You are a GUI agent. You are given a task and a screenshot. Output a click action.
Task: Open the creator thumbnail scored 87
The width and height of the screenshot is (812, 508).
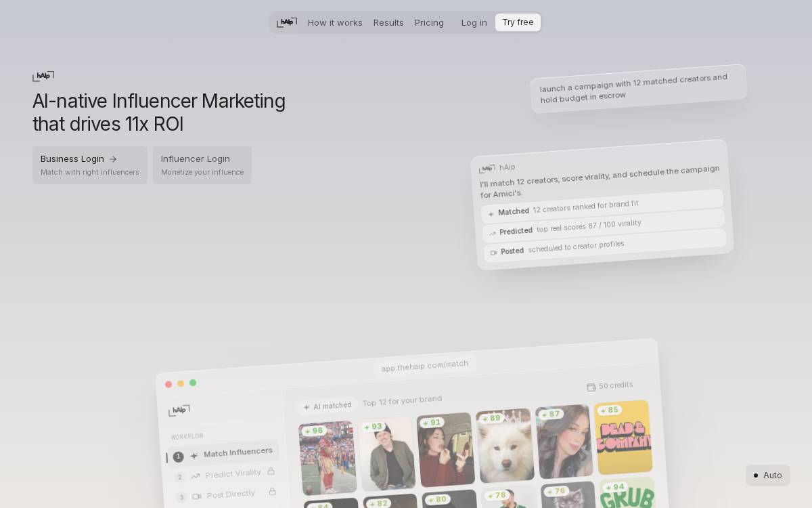point(564,442)
